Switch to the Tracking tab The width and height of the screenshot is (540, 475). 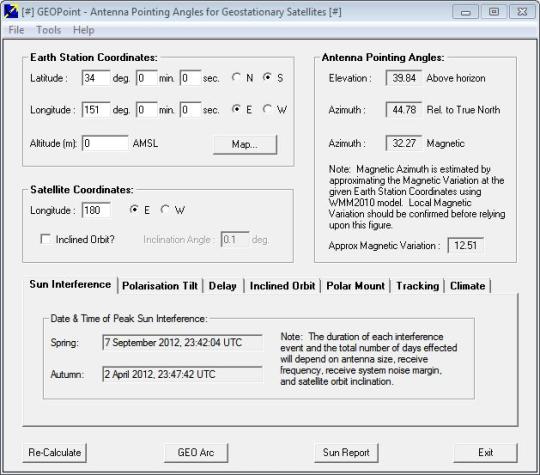coord(417,286)
